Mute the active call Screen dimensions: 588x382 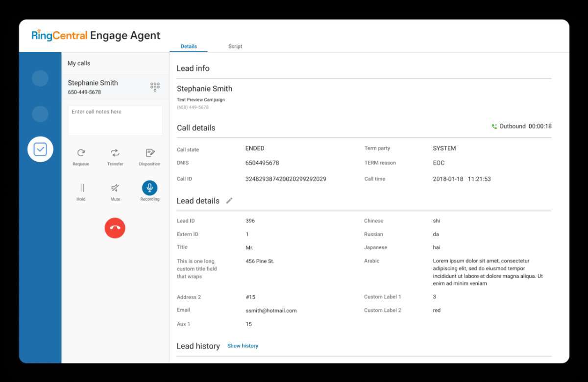coord(115,191)
